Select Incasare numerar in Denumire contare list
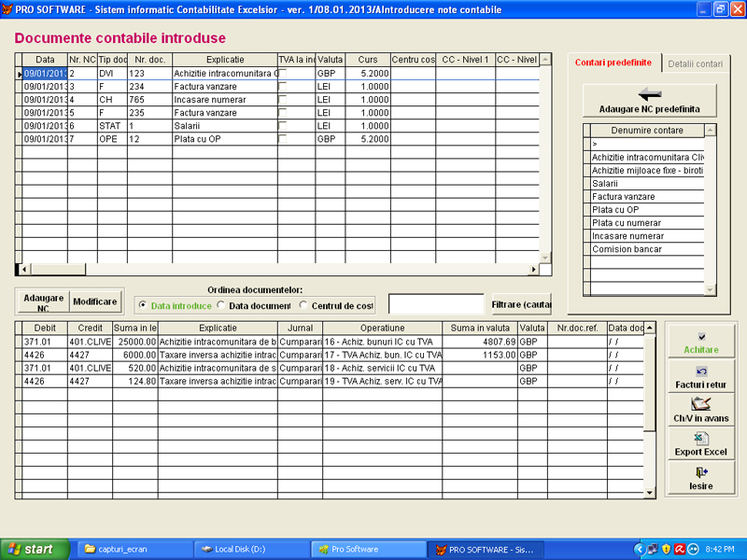Viewport: 747px width, 560px height. pos(647,236)
